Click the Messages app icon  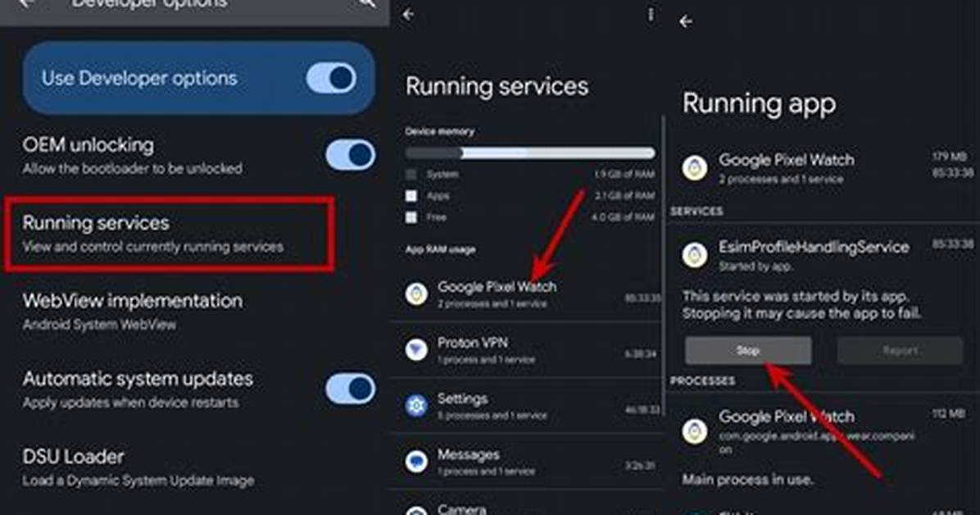click(416, 461)
